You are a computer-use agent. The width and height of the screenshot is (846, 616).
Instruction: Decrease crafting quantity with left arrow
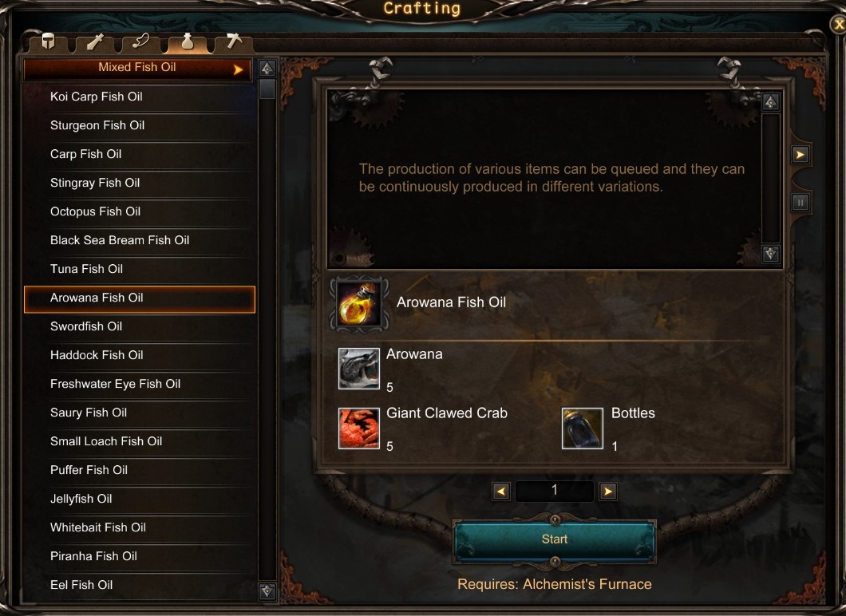click(501, 492)
